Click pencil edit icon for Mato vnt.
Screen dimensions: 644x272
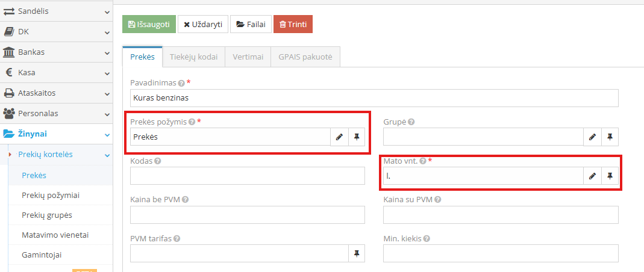(x=592, y=176)
